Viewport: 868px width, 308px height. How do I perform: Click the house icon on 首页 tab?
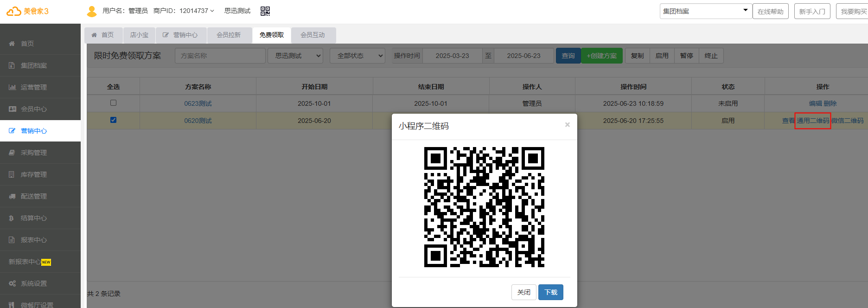94,35
